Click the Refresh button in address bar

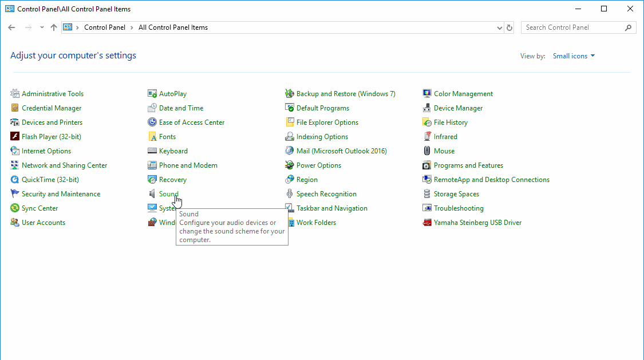[x=510, y=27]
